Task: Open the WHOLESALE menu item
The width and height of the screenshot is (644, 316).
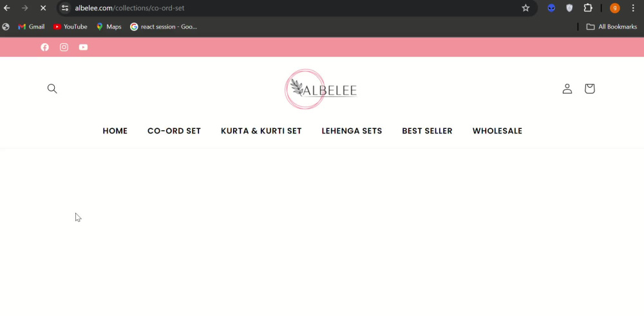Action: pos(497,131)
